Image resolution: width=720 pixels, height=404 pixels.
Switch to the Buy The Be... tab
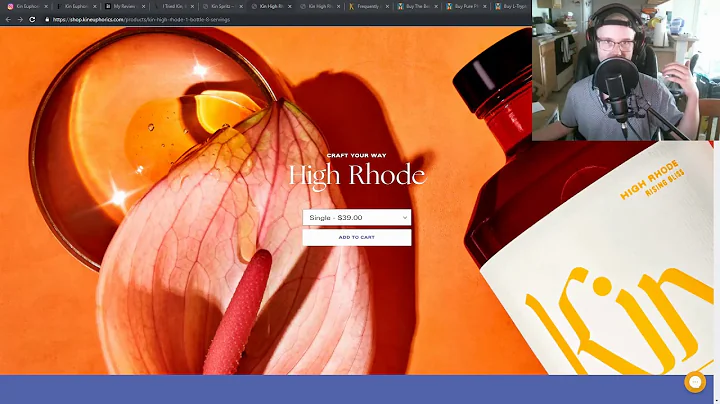click(x=416, y=6)
